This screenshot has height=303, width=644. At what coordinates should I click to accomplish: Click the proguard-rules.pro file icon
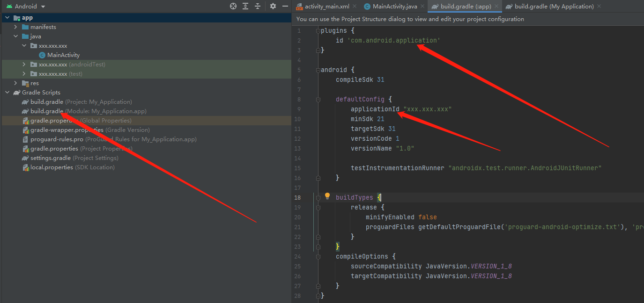(x=26, y=139)
